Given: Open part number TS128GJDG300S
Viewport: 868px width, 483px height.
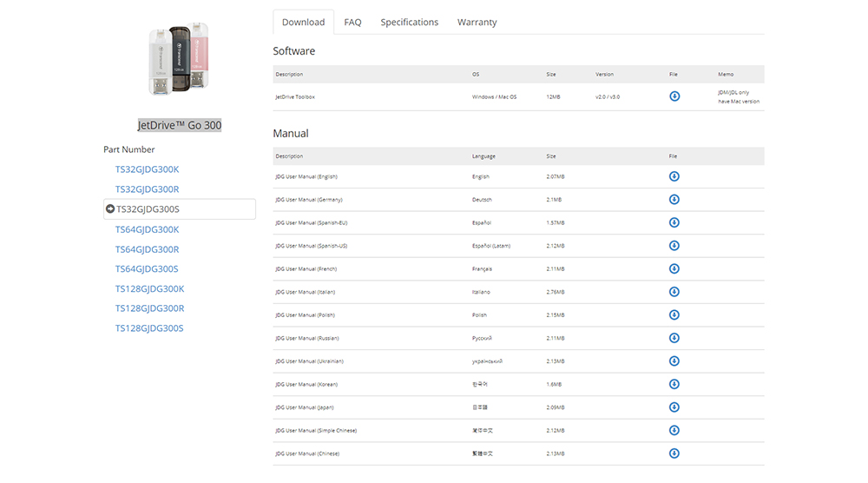Looking at the screenshot, I should pos(149,328).
